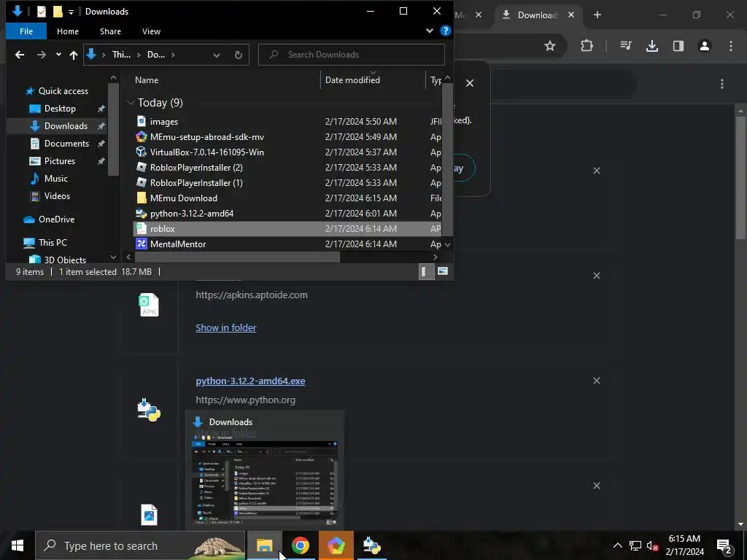Open the View ribbon tab
Screen dimensions: 747x560
pyautogui.click(x=151, y=31)
